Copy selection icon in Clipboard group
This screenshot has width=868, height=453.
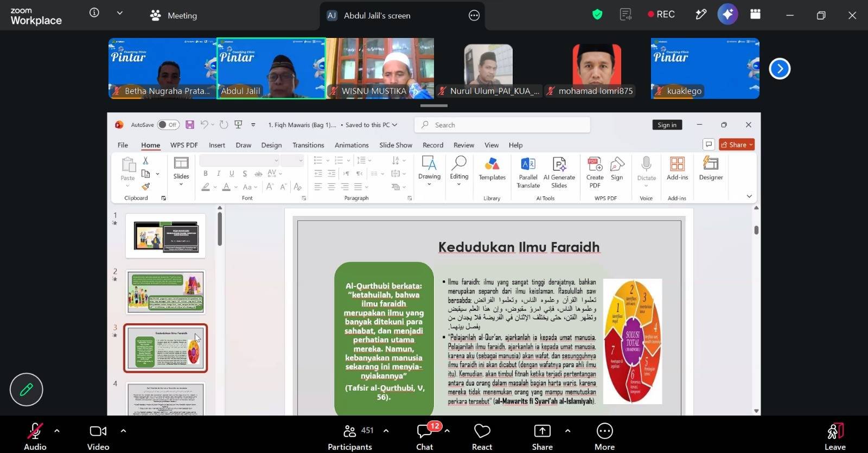tap(145, 174)
